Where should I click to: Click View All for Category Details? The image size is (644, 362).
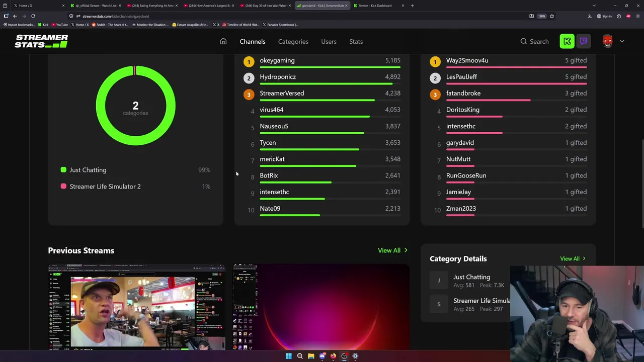(573, 258)
